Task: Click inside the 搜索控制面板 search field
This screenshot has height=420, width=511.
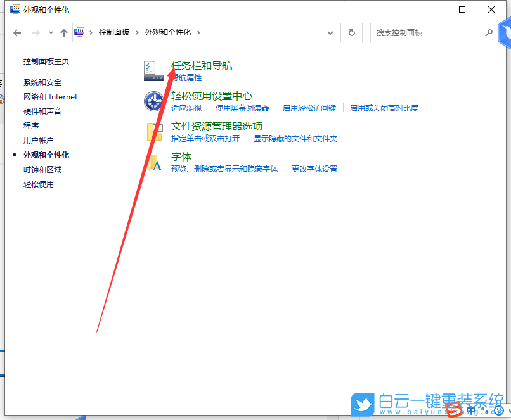Action: 418,32
